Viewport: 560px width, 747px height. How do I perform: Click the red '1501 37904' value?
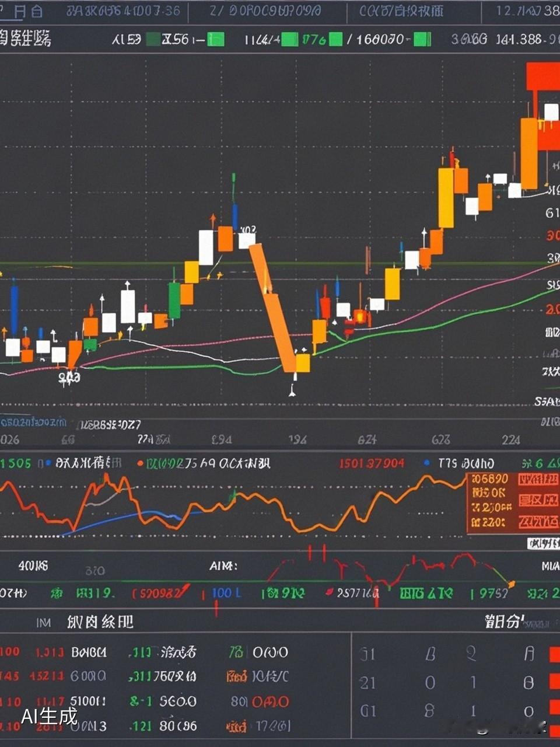tap(372, 463)
